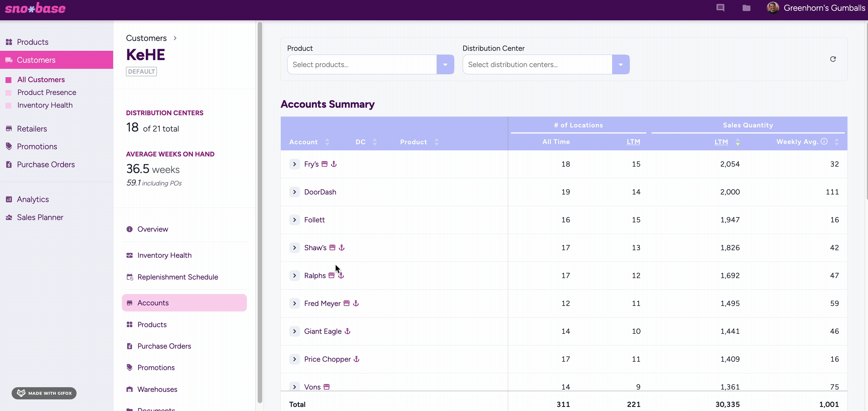Click the Select products input field
Image resolution: width=868 pixels, height=411 pixels.
click(362, 65)
